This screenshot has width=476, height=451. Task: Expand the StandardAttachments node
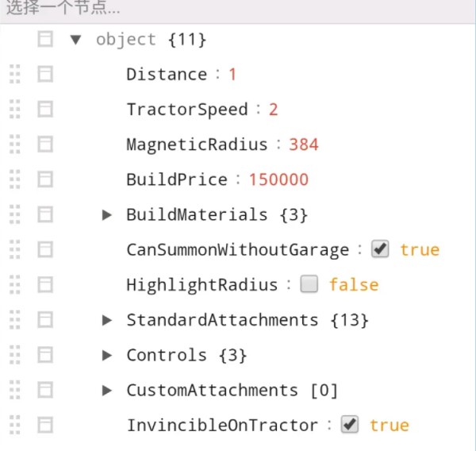click(x=108, y=320)
